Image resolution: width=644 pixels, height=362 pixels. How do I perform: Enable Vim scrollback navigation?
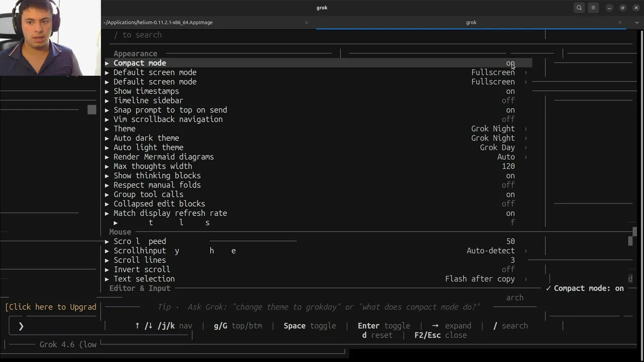click(508, 119)
